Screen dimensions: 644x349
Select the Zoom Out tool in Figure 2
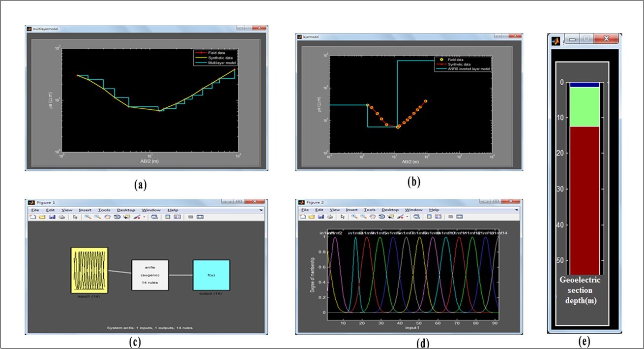[x=363, y=217]
